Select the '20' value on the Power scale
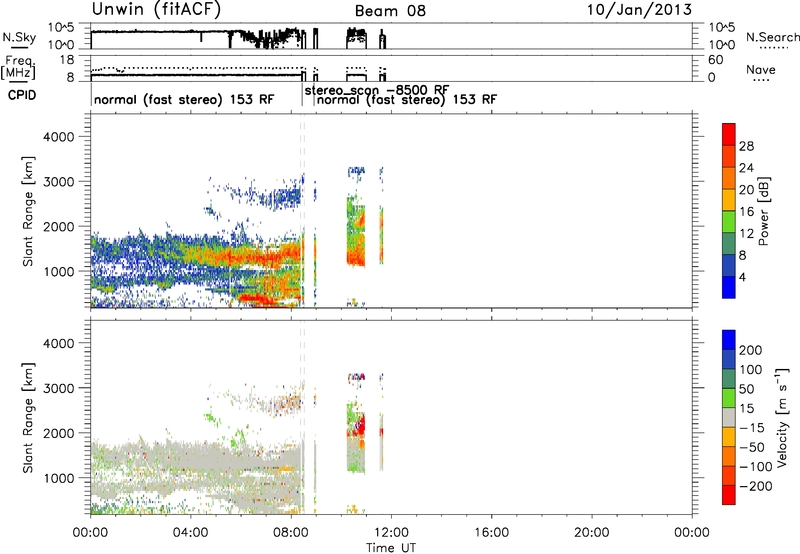Image resolution: width=800 pixels, height=554 pixels. pyautogui.click(x=746, y=190)
